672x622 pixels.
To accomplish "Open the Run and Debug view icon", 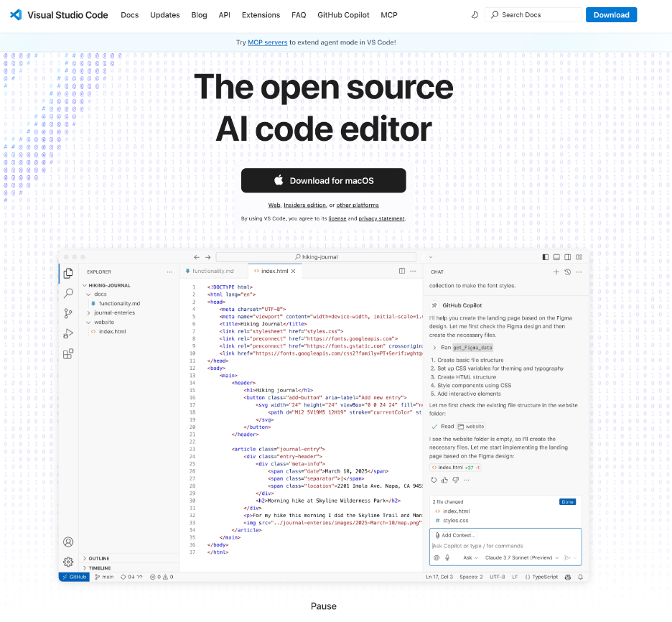I will point(68,333).
